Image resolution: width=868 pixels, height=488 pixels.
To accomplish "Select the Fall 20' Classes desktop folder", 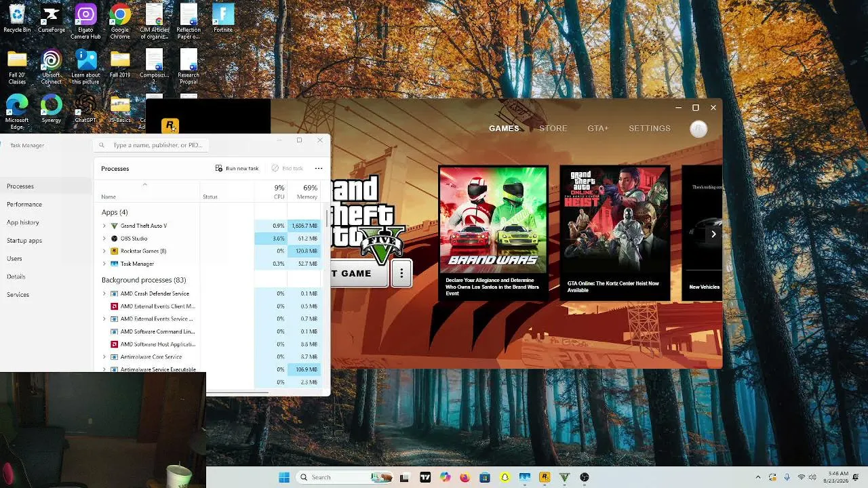I will pos(17,67).
